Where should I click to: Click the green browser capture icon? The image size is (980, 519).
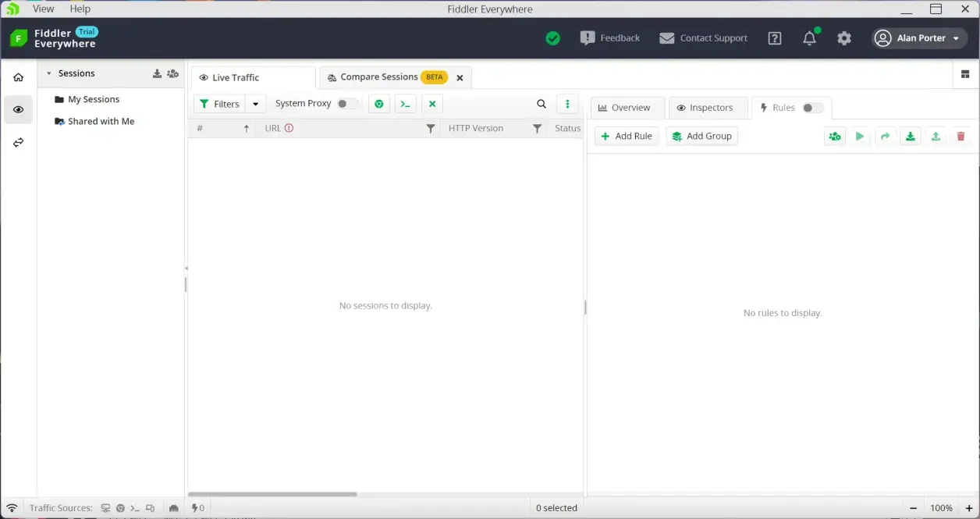(379, 104)
